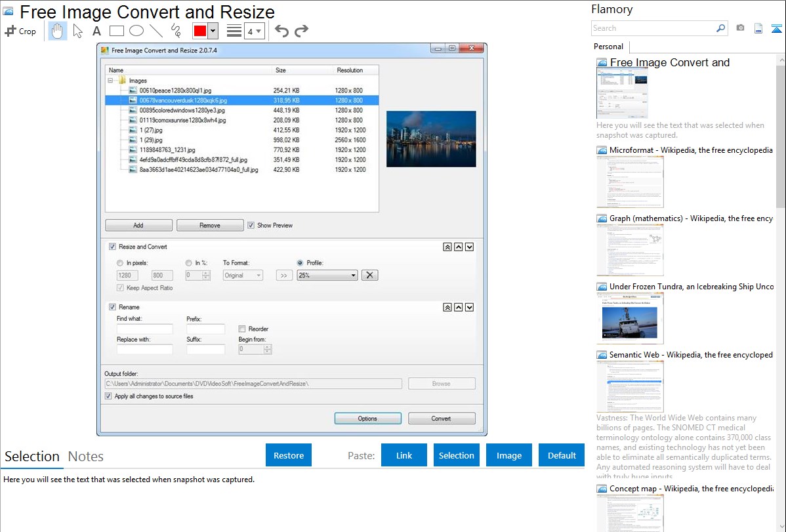Select the In pixels radio button
The width and height of the screenshot is (786, 532).
tap(120, 263)
